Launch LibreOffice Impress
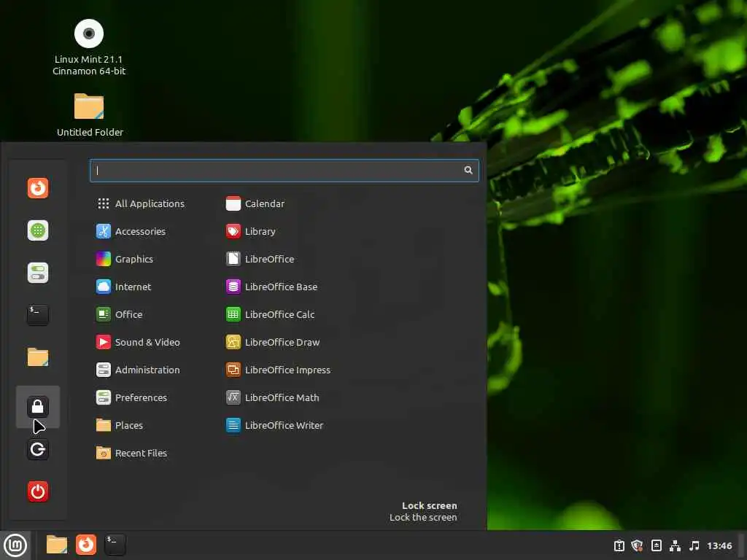Screen dimensions: 747x560 click(278, 370)
